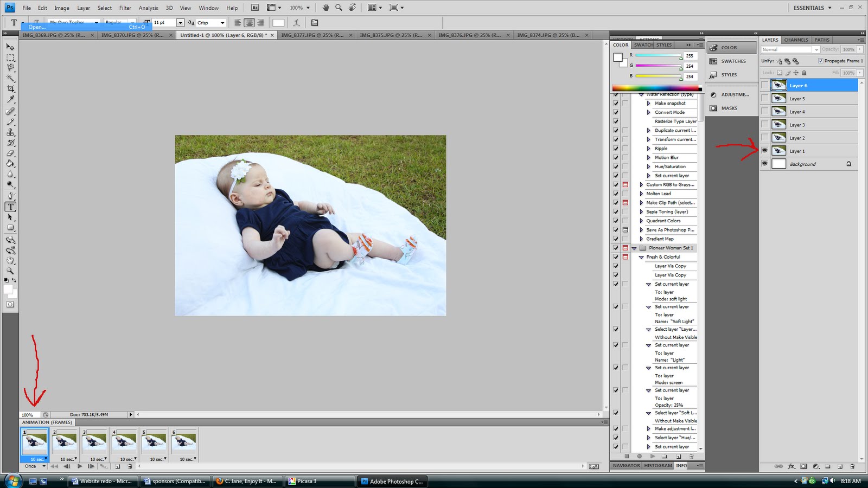Open the Once looping options dropdown
Image resolution: width=868 pixels, height=488 pixels.
(x=35, y=466)
